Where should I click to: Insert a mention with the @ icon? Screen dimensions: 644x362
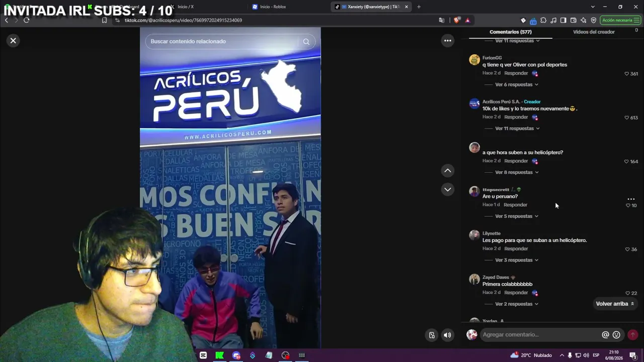[x=605, y=335]
